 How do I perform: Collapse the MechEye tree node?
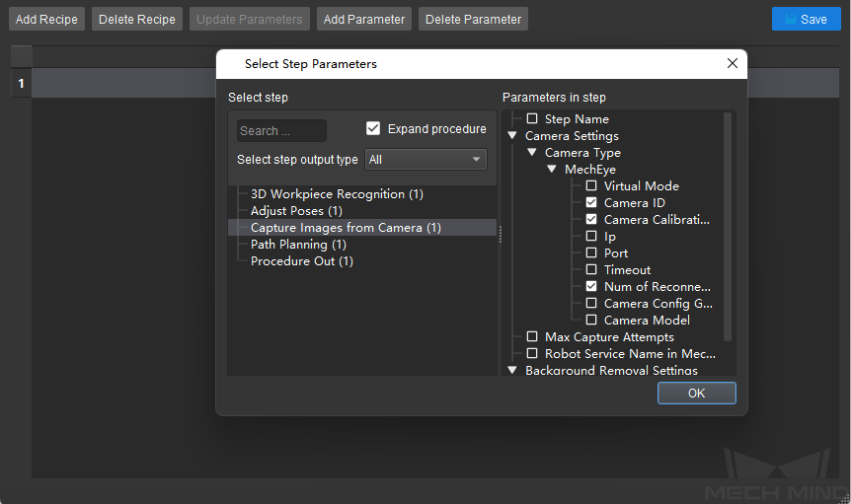click(552, 169)
